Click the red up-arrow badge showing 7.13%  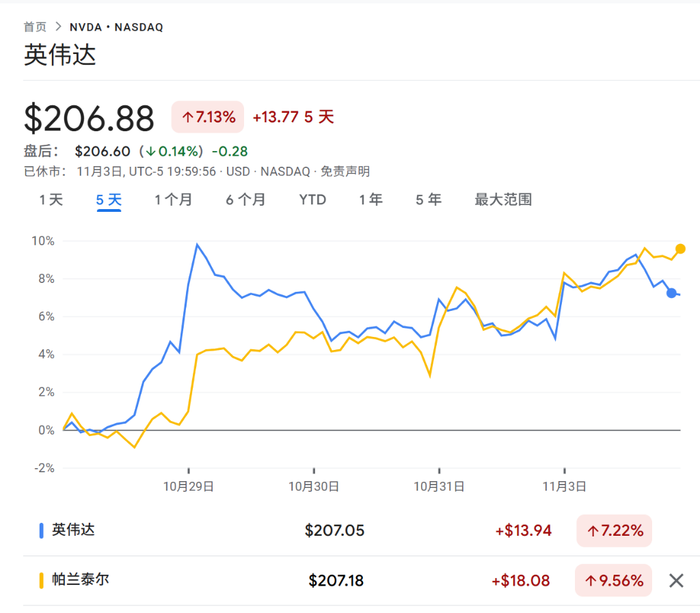tap(207, 117)
